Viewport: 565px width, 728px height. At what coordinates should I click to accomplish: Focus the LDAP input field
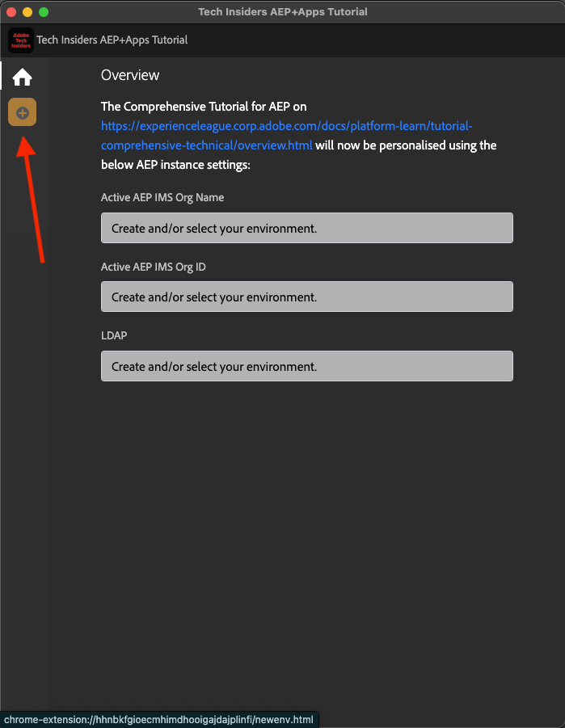306,366
